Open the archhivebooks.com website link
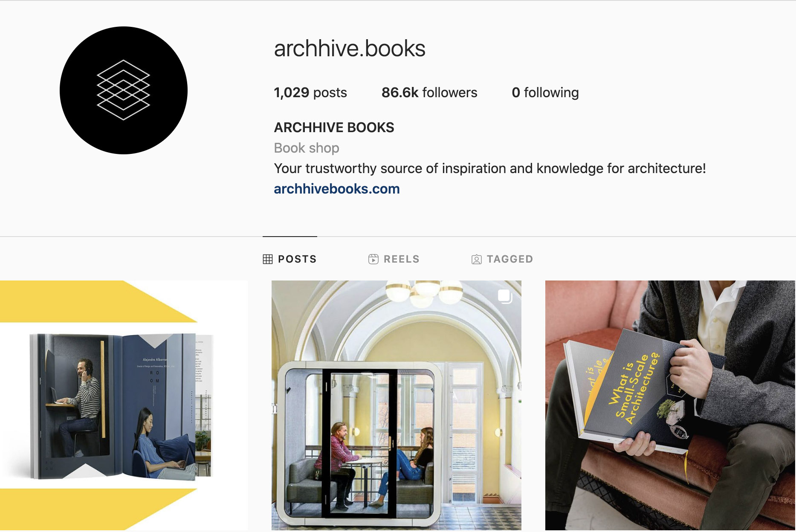Viewport: 796px width, 532px height. [337, 189]
